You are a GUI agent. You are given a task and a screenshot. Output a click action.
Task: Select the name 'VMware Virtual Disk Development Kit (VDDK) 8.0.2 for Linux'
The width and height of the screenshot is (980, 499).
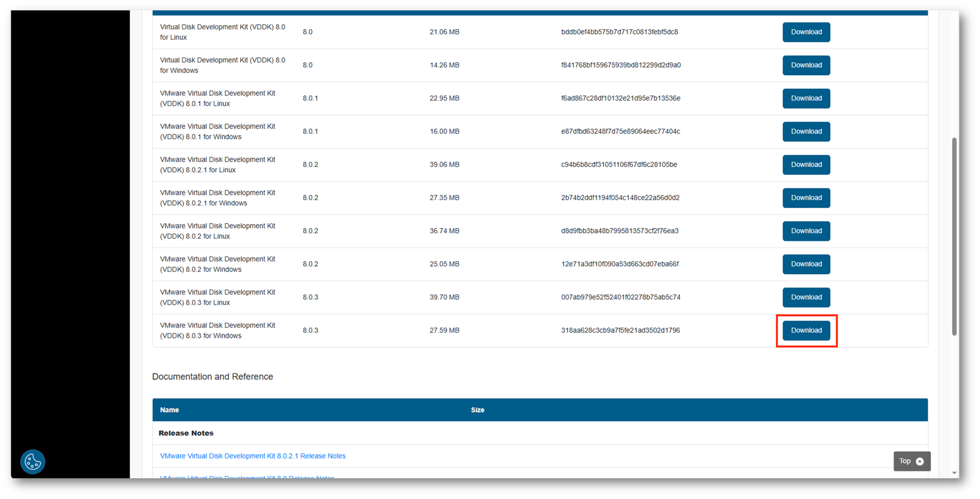[217, 231]
